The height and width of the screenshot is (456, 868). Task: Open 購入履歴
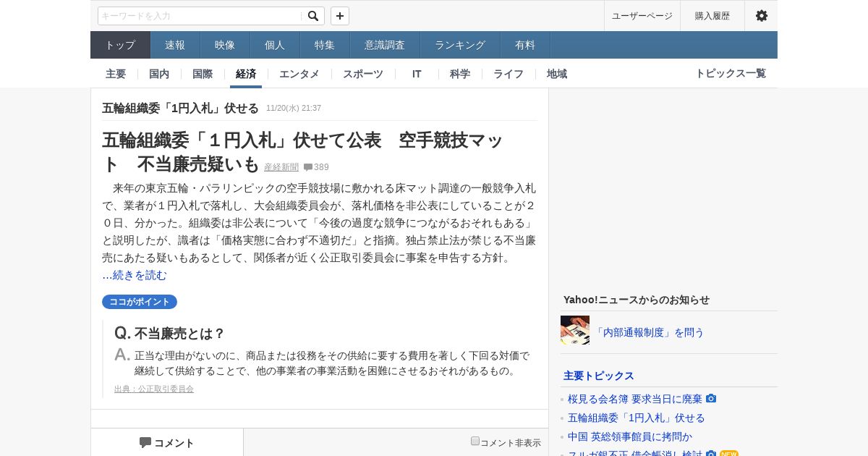point(712,16)
